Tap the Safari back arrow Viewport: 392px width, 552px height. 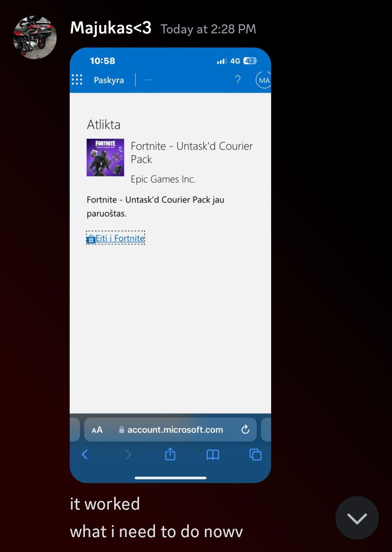(85, 454)
